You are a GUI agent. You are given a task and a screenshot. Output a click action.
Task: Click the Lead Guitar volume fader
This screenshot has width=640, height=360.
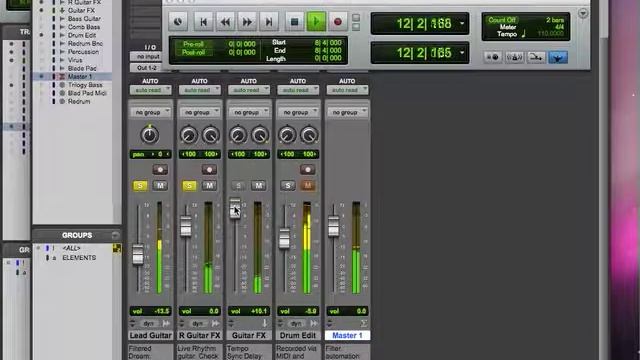138,255
